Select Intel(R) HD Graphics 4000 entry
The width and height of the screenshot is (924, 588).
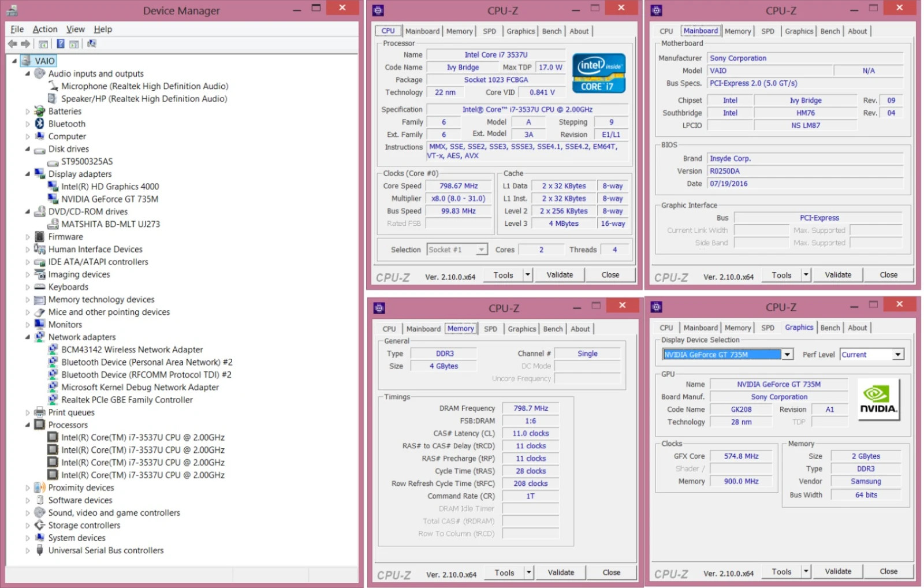pyautogui.click(x=110, y=187)
